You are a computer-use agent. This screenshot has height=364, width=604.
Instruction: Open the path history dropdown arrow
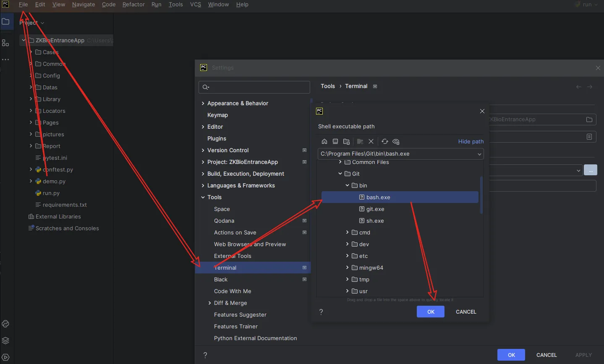479,154
